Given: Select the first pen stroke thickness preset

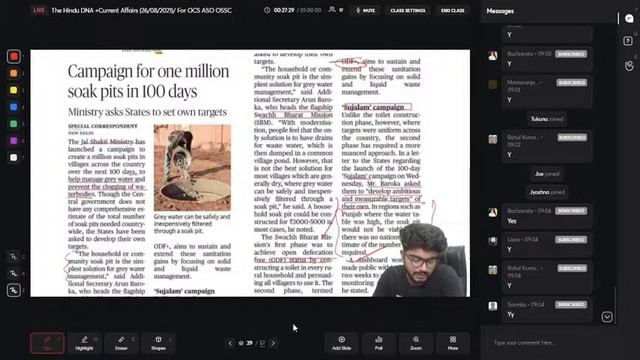Looking at the screenshot, I should (13, 257).
